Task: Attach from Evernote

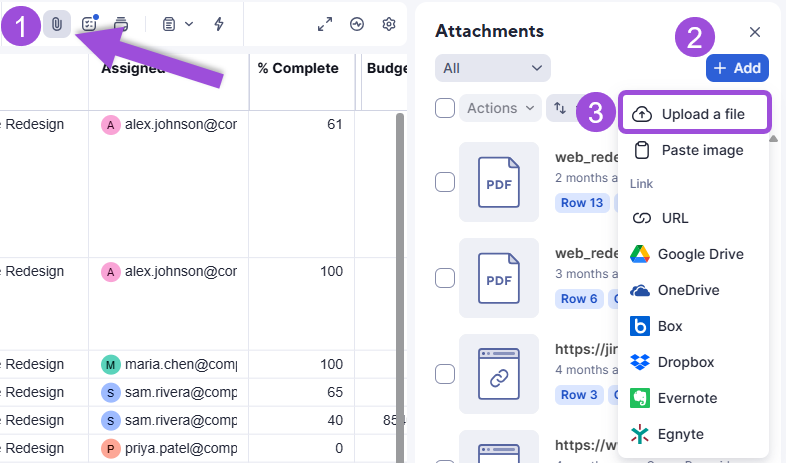Action: tap(694, 398)
